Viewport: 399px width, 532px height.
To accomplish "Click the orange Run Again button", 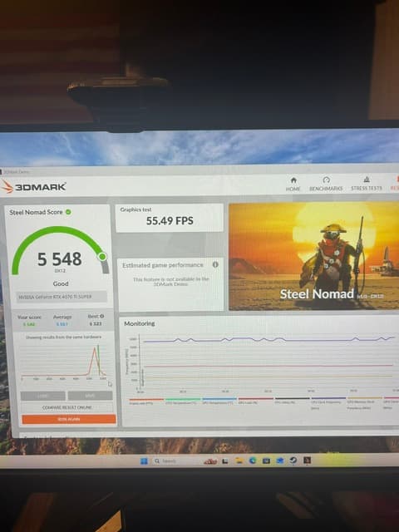I will click(x=69, y=419).
